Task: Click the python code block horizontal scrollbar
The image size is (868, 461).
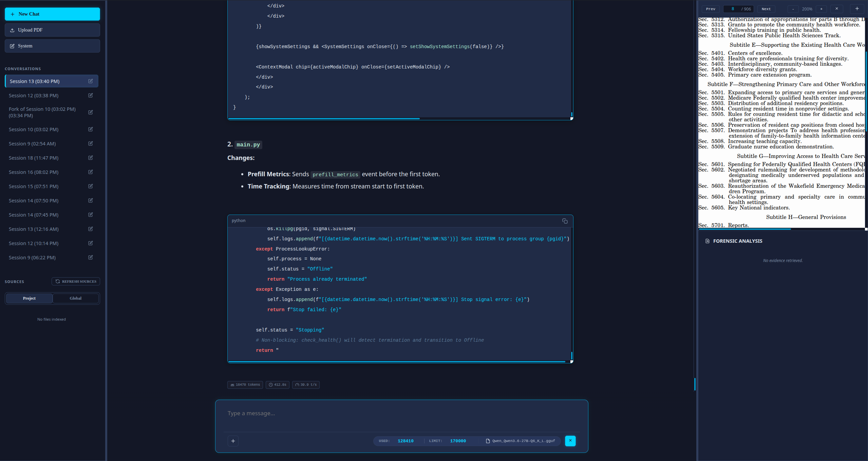Action: tap(396, 362)
